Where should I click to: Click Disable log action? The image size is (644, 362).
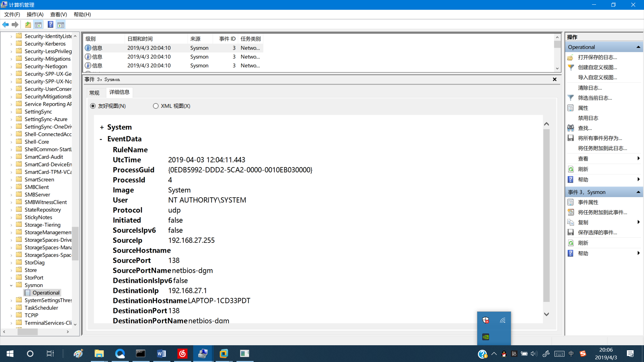point(588,118)
